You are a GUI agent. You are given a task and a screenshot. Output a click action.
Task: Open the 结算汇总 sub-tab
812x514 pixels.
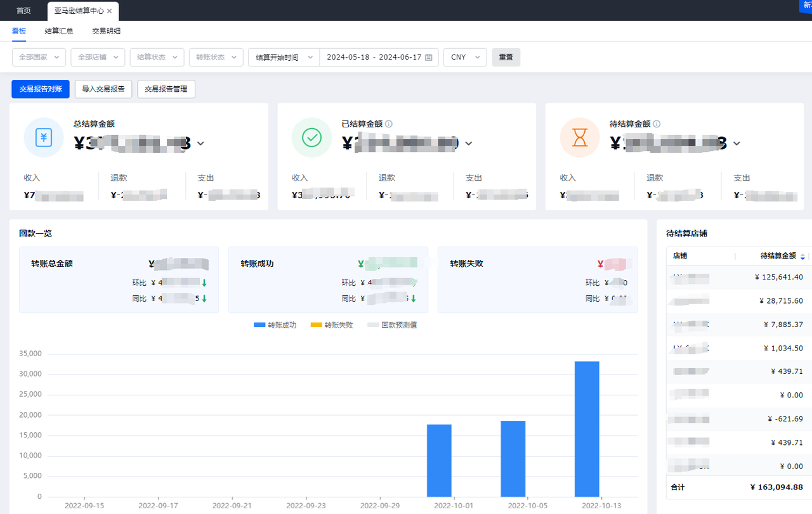(x=59, y=30)
